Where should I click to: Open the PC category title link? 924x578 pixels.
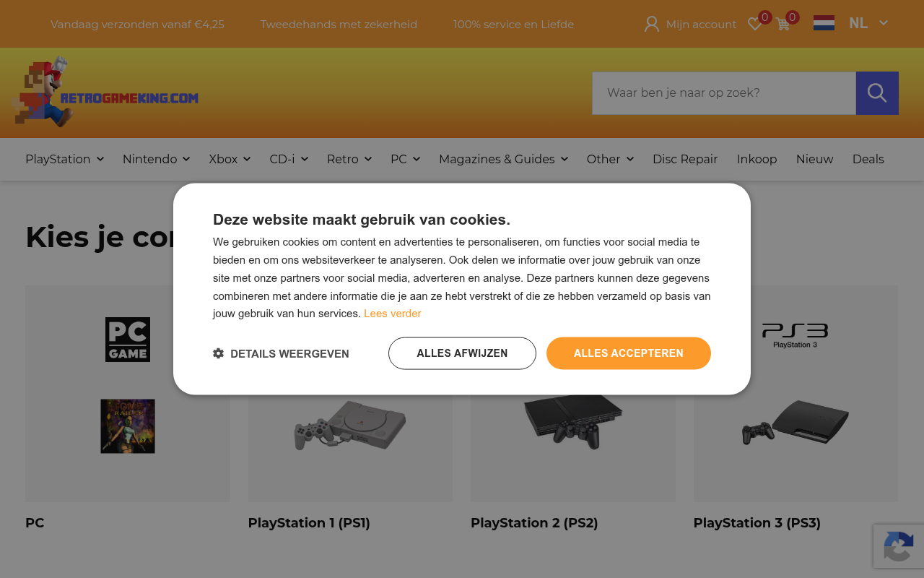35,522
